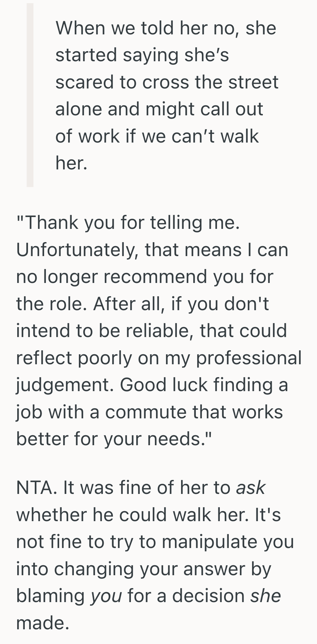Click the final quoted word "her."

(71, 163)
